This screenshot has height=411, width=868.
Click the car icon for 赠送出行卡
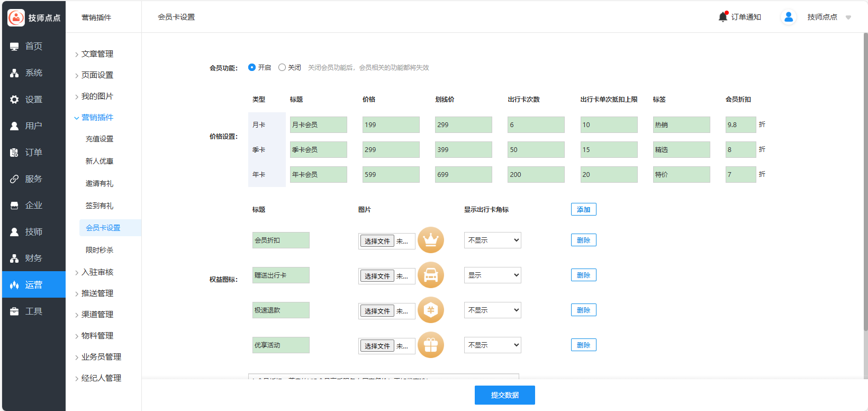point(430,275)
